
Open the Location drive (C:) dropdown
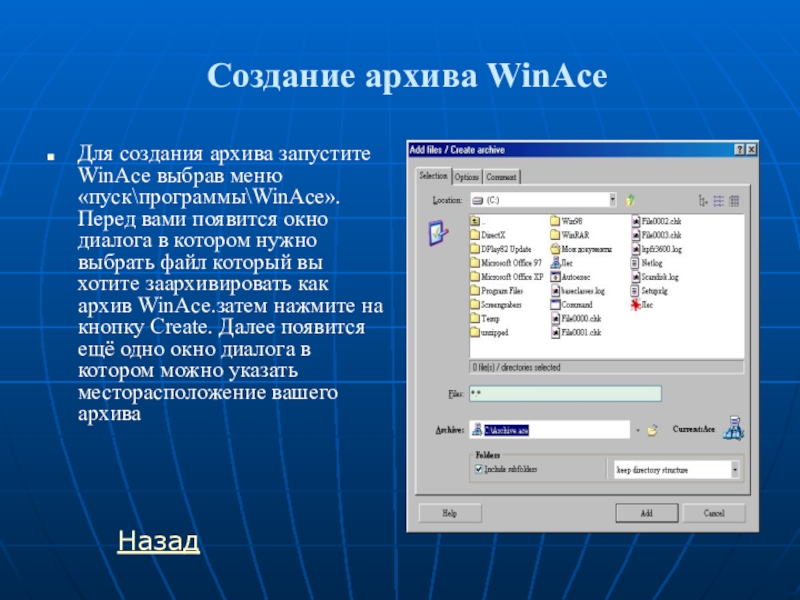pos(612,200)
